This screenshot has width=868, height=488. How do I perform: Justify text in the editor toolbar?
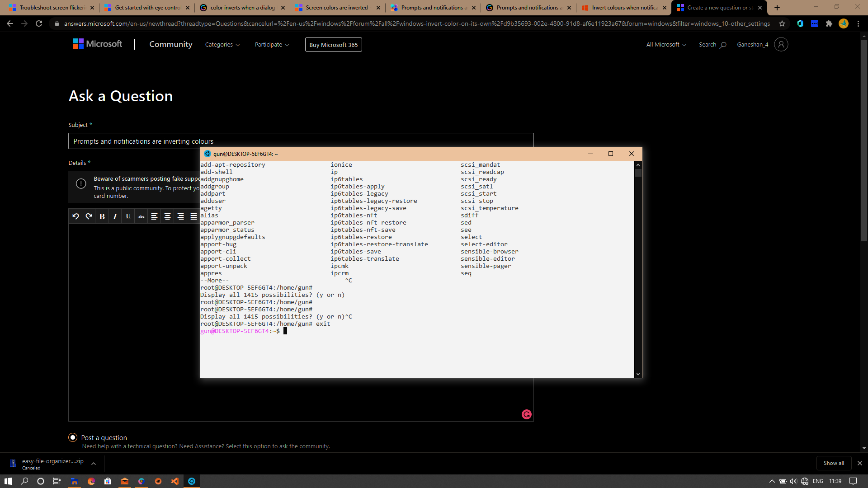193,216
